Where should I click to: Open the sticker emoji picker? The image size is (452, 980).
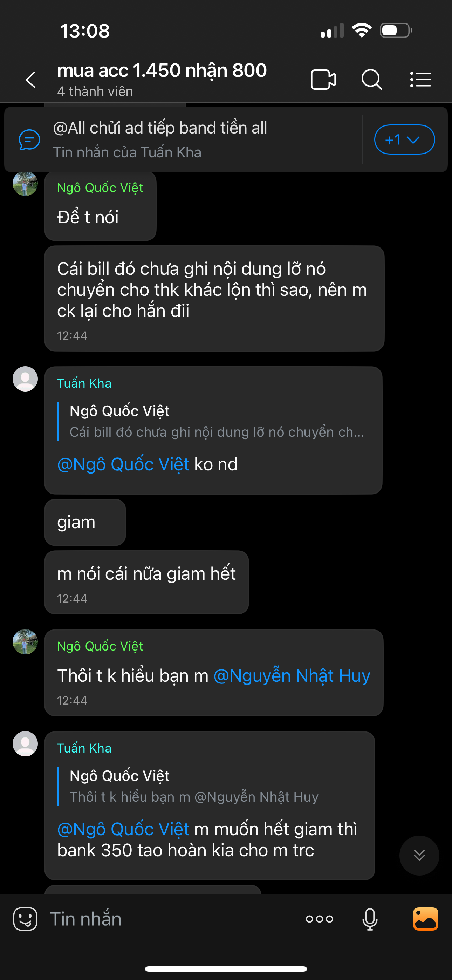coord(25,919)
